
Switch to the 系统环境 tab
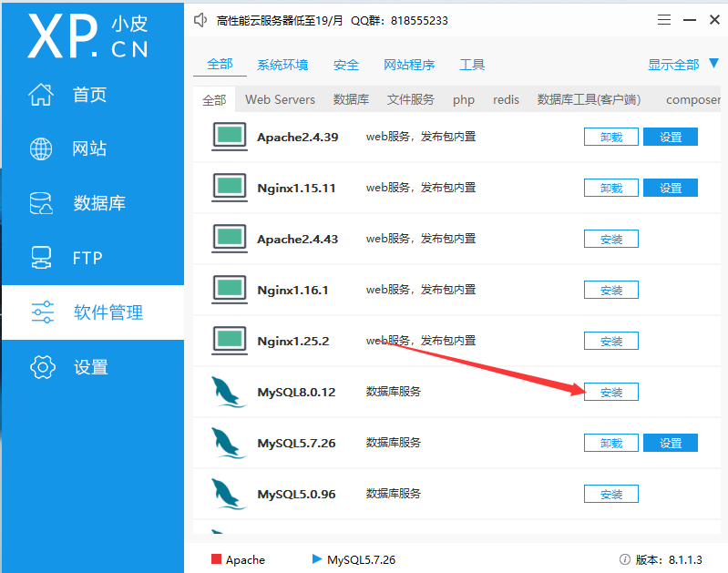(282, 65)
